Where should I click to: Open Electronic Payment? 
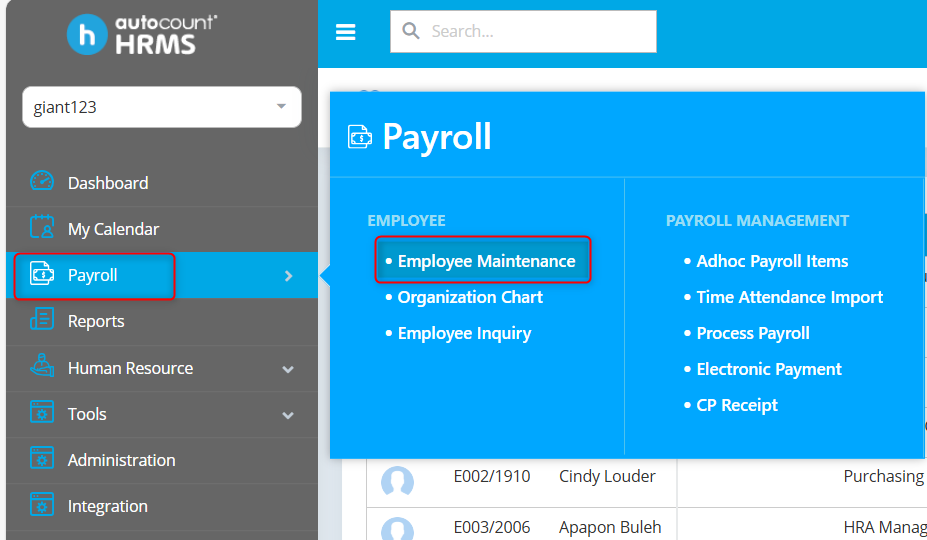[x=769, y=369]
